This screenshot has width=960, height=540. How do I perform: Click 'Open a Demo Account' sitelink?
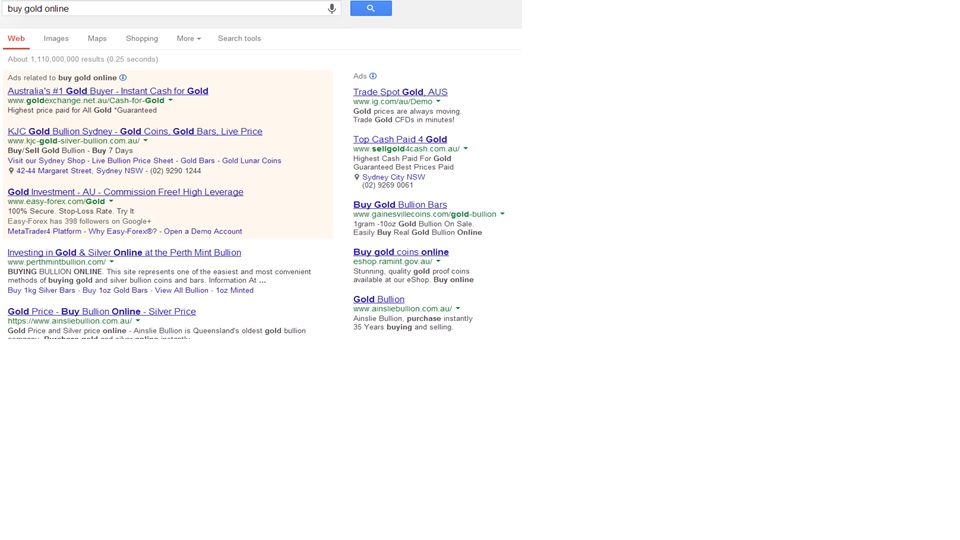[x=203, y=231]
